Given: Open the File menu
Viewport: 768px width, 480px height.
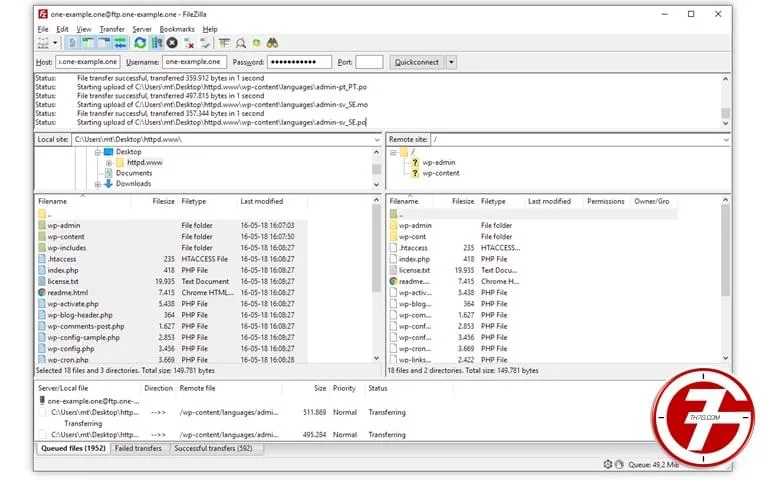Looking at the screenshot, I should (43, 29).
